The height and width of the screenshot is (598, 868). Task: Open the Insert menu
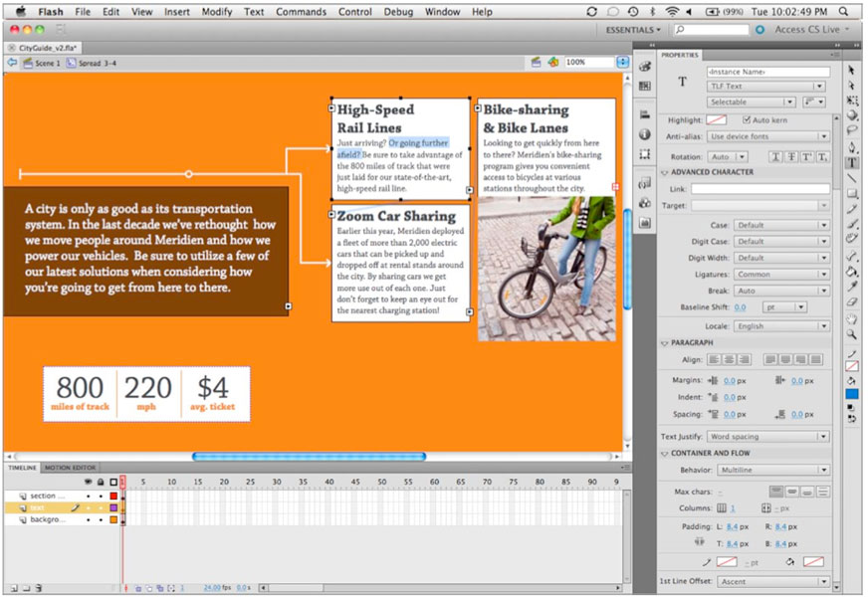click(x=176, y=12)
